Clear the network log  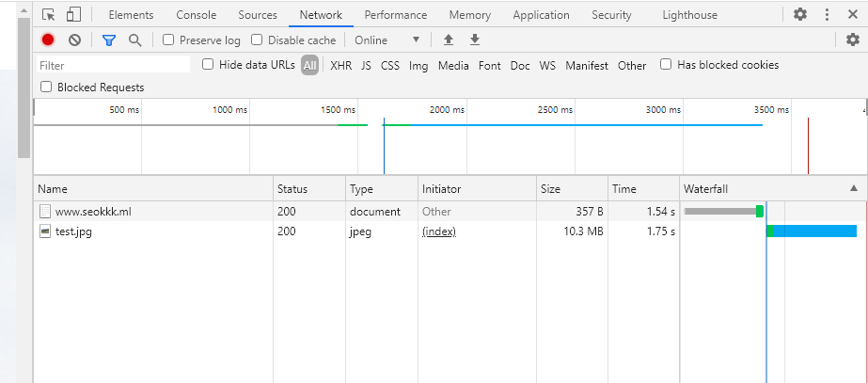point(74,40)
